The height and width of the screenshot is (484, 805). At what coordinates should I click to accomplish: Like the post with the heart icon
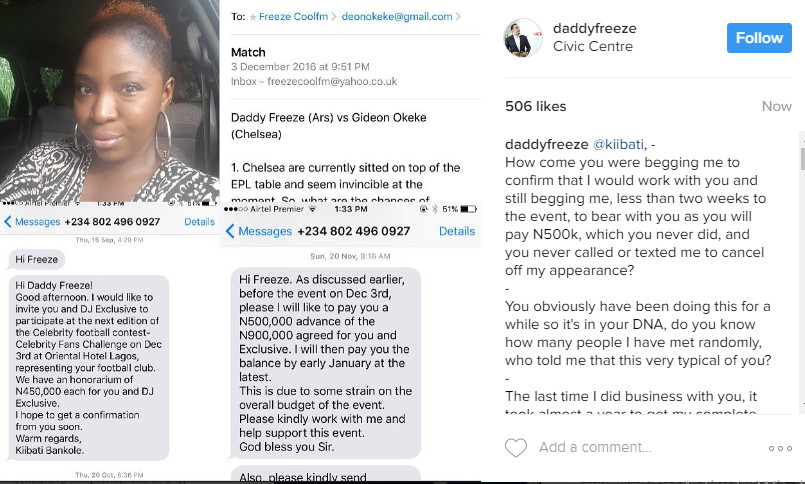[x=516, y=448]
